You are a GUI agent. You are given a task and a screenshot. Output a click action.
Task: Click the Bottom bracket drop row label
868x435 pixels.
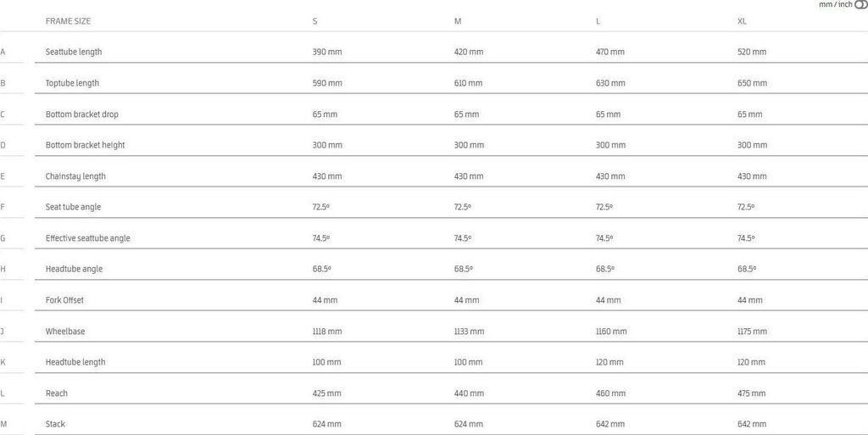tap(82, 114)
